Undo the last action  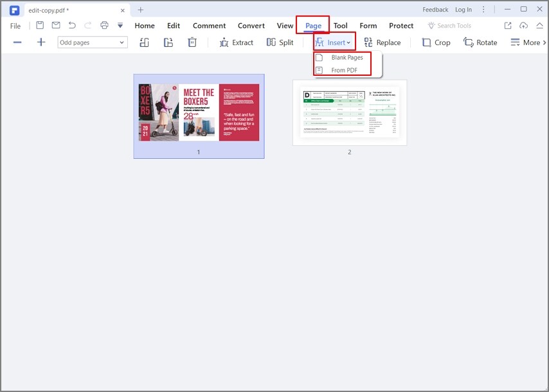point(72,25)
